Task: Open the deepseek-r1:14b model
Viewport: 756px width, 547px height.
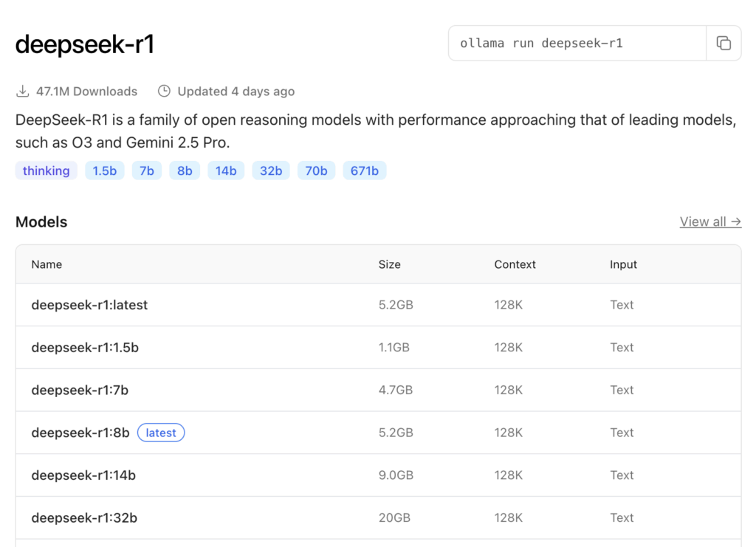Action: (83, 475)
